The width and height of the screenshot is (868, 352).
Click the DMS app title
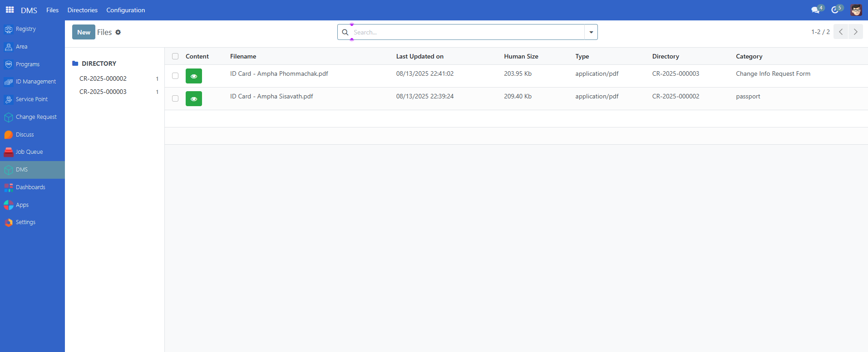pyautogui.click(x=29, y=10)
